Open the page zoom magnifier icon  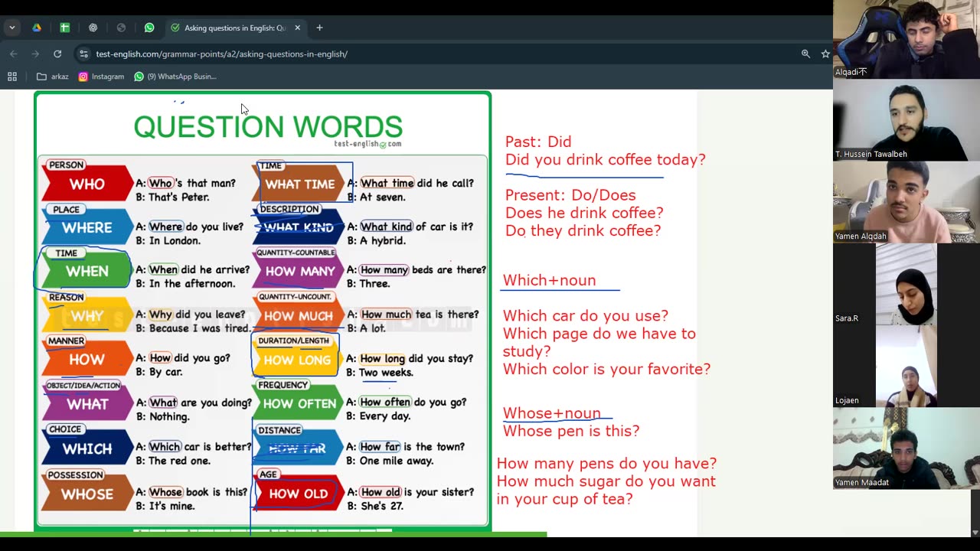coord(805,54)
